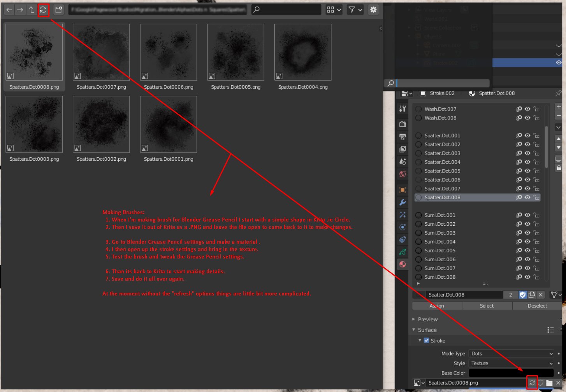Open the Base Color swatch
Screen dimensions: 566x392
(x=511, y=373)
